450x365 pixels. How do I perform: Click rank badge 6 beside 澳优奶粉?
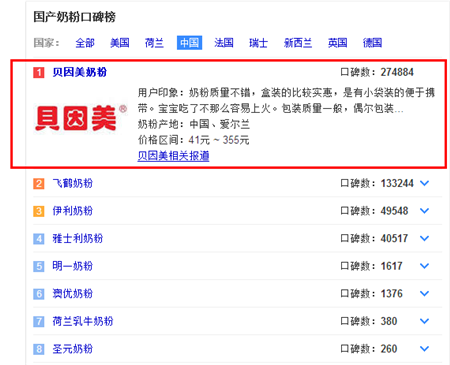[x=39, y=294]
